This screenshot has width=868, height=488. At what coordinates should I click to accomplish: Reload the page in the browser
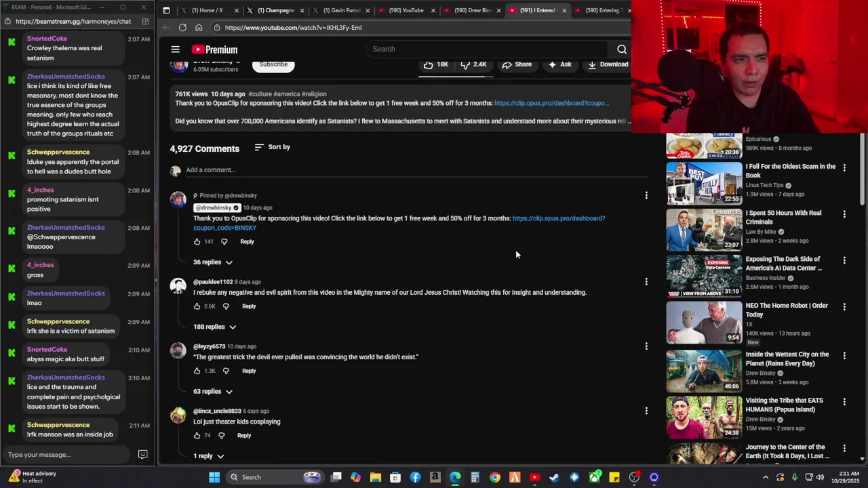pos(182,28)
